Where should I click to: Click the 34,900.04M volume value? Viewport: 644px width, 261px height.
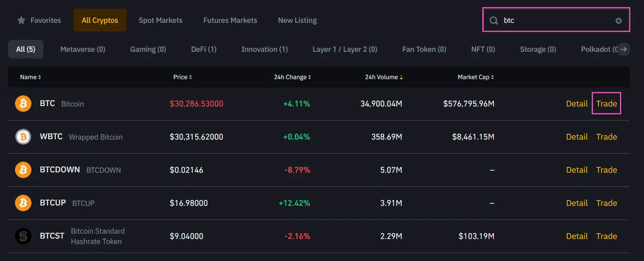(381, 103)
